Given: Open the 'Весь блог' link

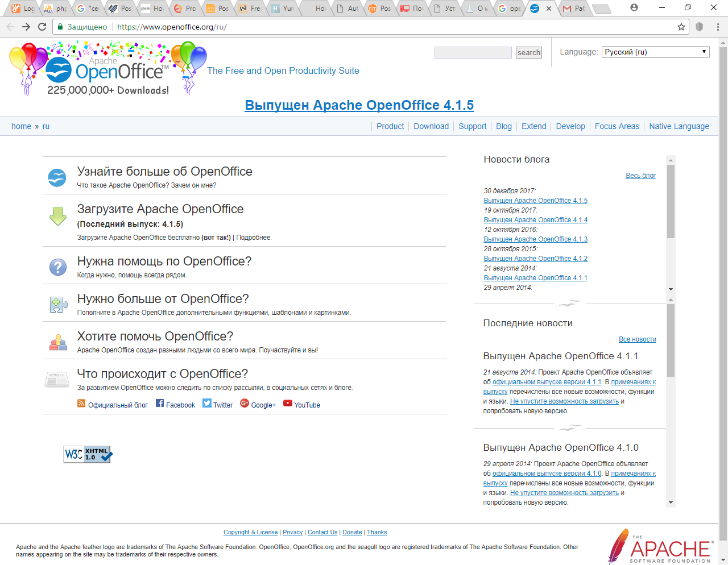Looking at the screenshot, I should [640, 176].
